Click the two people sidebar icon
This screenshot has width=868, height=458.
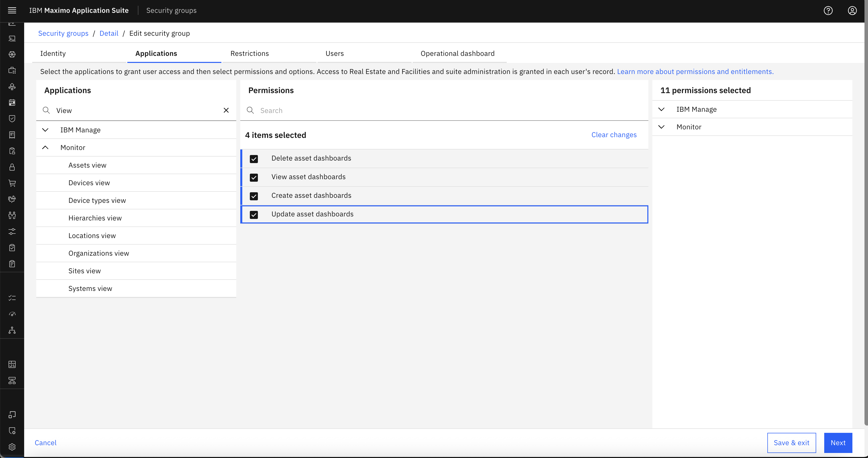tap(12, 215)
